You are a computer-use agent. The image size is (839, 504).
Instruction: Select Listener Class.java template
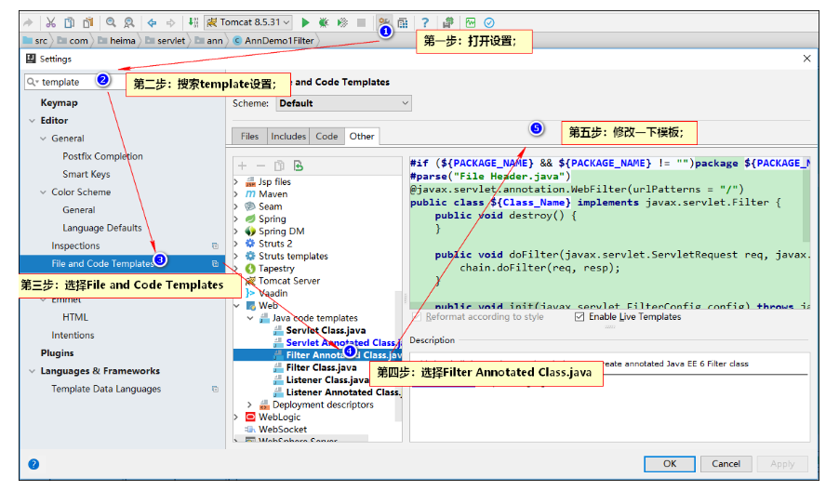pyautogui.click(x=327, y=380)
